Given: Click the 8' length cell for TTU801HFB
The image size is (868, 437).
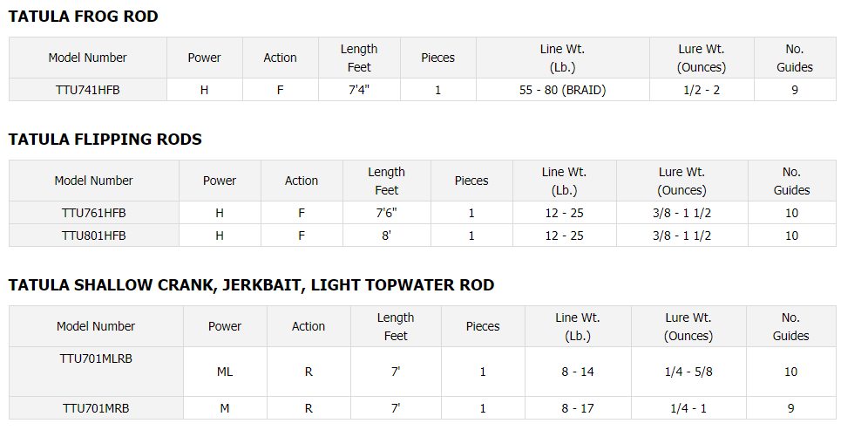Looking at the screenshot, I should point(386,235).
